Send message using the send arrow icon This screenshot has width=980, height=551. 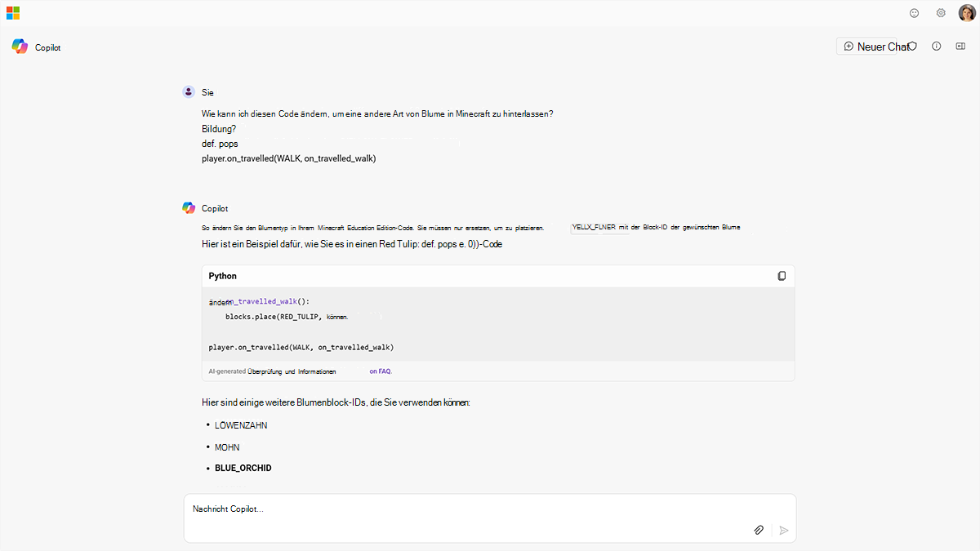tap(783, 530)
